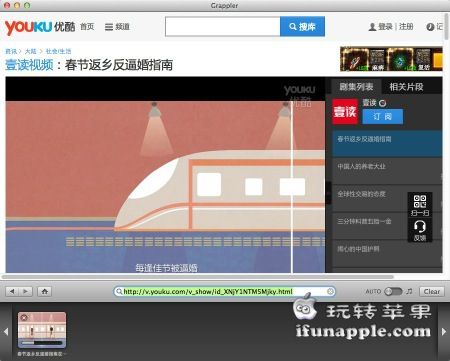Click the 登录 login link
The width and height of the screenshot is (450, 361).
point(385,27)
